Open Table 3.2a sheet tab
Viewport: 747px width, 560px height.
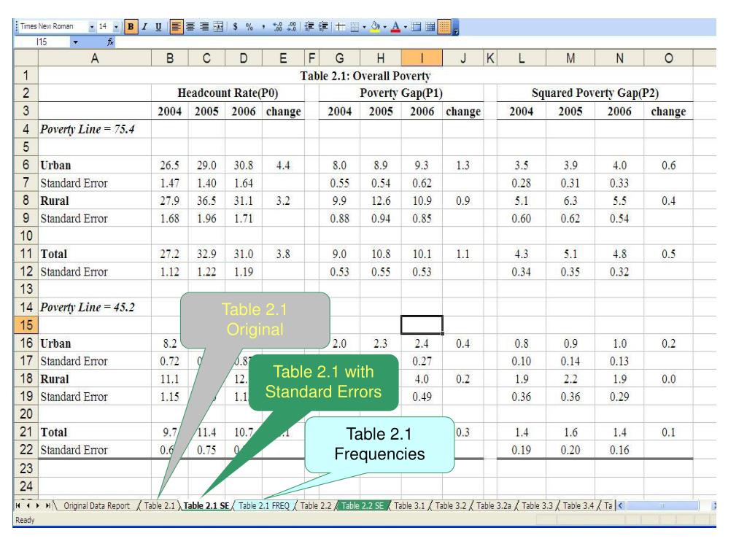[494, 506]
